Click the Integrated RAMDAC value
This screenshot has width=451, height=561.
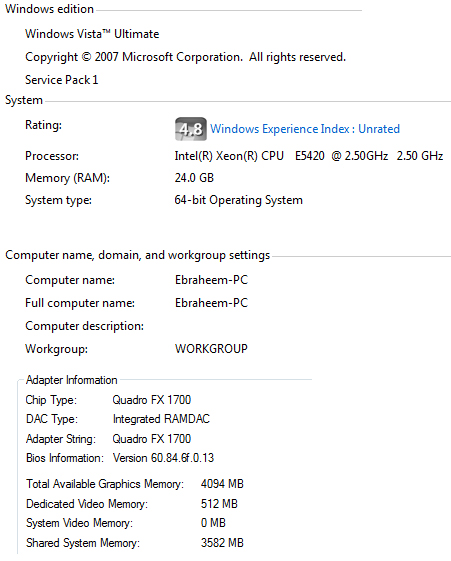click(161, 419)
